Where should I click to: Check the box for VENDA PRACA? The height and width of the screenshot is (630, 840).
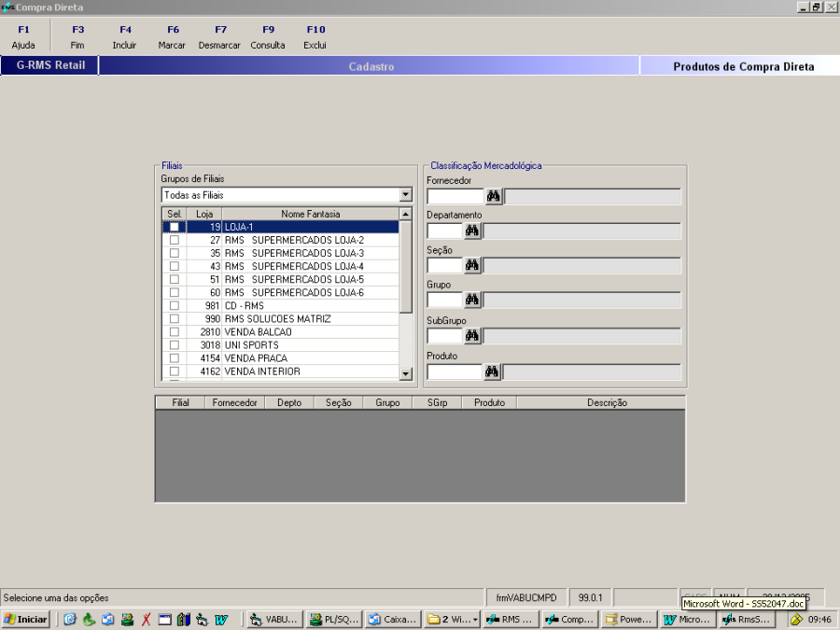coord(175,357)
